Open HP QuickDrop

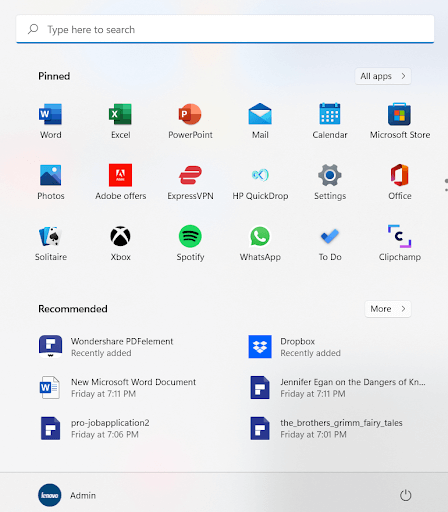(x=260, y=182)
